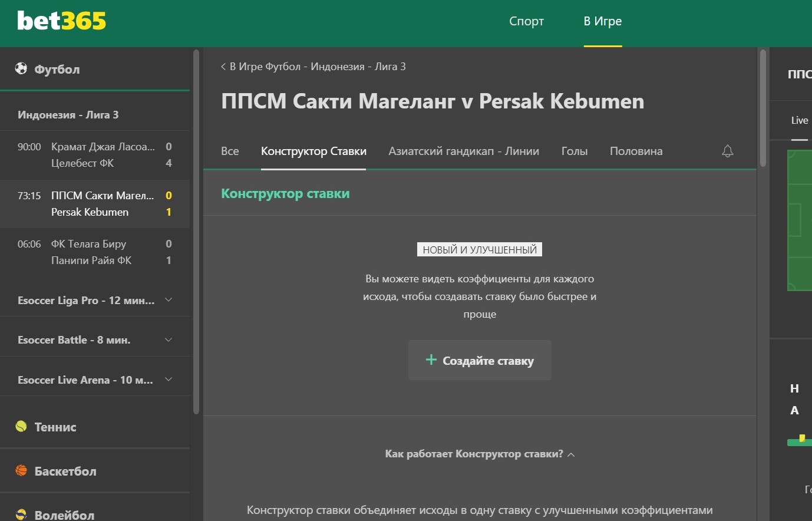The width and height of the screenshot is (812, 521).
Task: Click the yellow card marker on timeline
Action: click(802, 438)
